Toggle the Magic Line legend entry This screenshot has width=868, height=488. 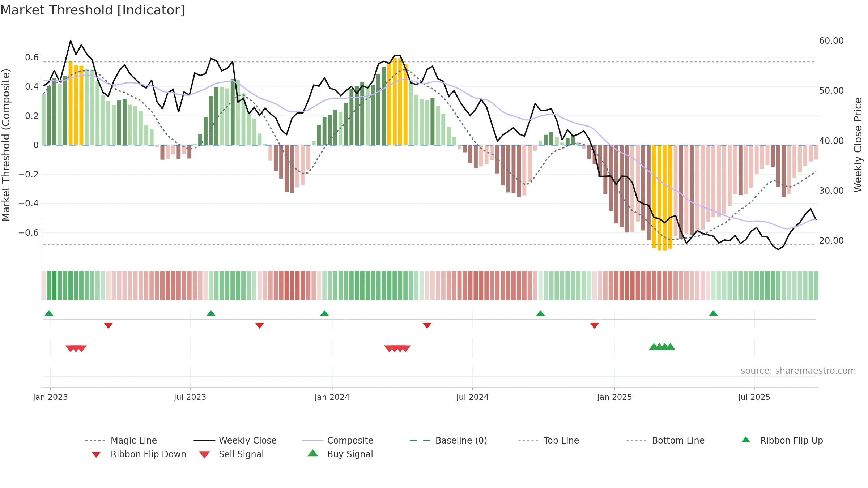click(121, 440)
